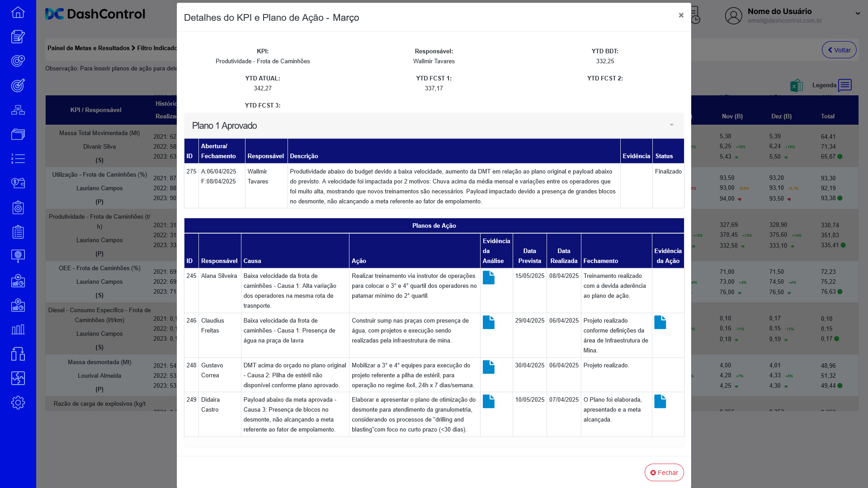868x488 pixels.
Task: Open the target with coin sidebar icon
Action: [x=18, y=61]
